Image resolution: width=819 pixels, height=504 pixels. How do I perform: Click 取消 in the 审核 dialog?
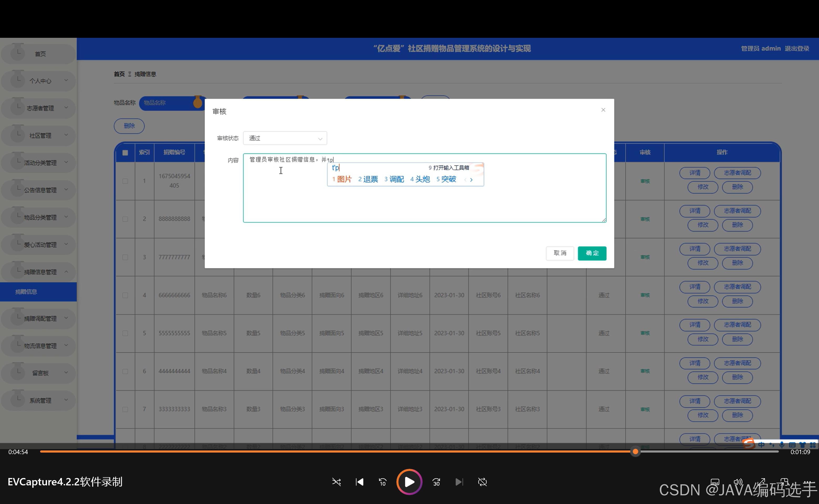click(560, 253)
